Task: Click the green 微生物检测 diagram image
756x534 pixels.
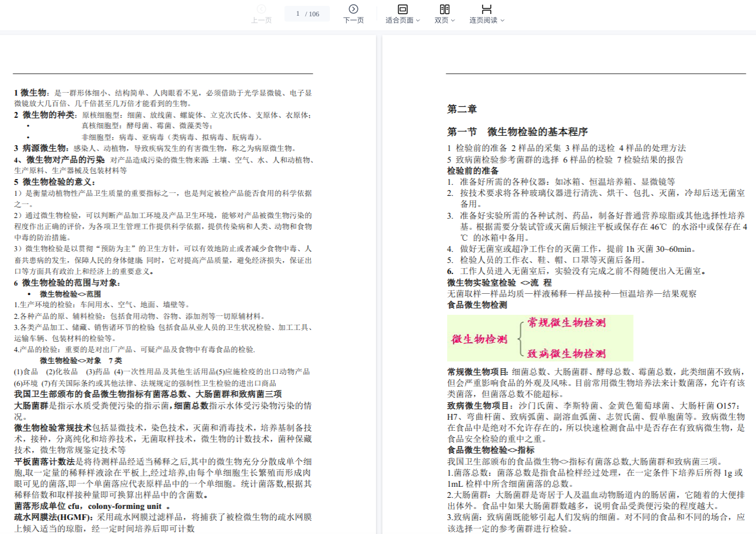Action: pyautogui.click(x=540, y=338)
